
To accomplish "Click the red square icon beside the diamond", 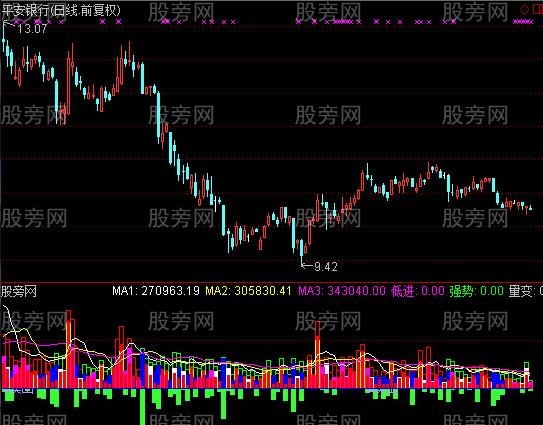I will [x=537, y=9].
